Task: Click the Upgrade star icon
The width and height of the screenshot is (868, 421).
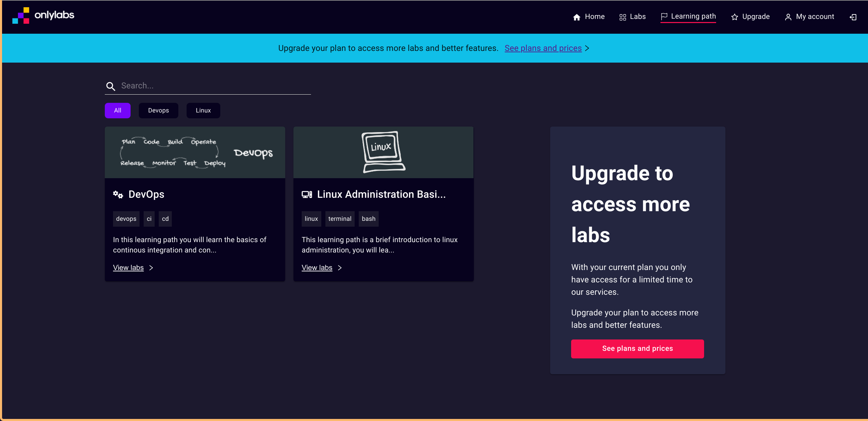Action: (x=735, y=17)
